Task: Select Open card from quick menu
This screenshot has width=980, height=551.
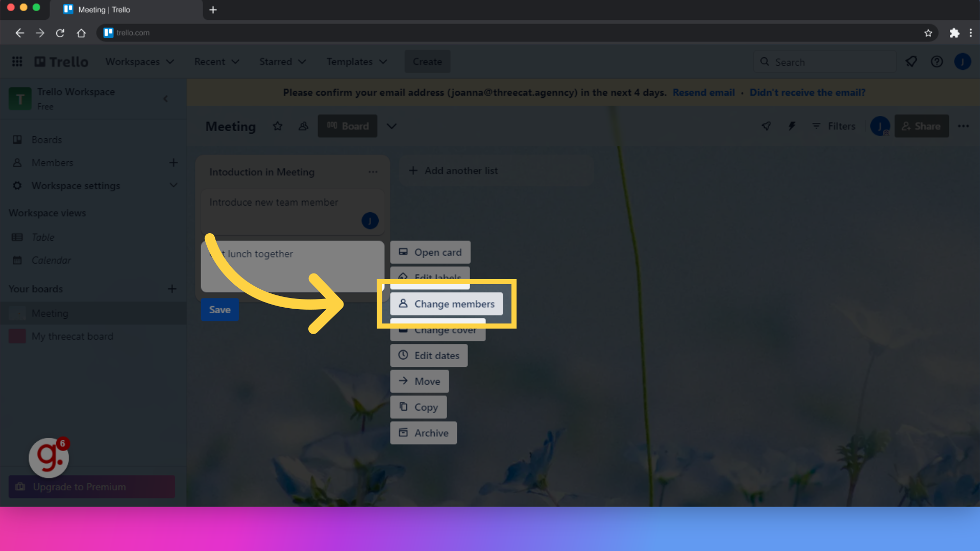Action: point(430,252)
